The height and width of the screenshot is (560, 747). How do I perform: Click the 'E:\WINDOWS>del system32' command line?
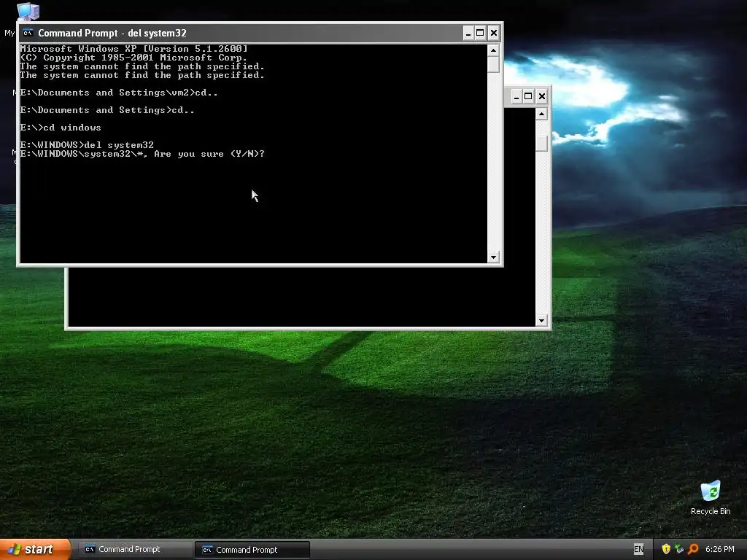pos(87,145)
